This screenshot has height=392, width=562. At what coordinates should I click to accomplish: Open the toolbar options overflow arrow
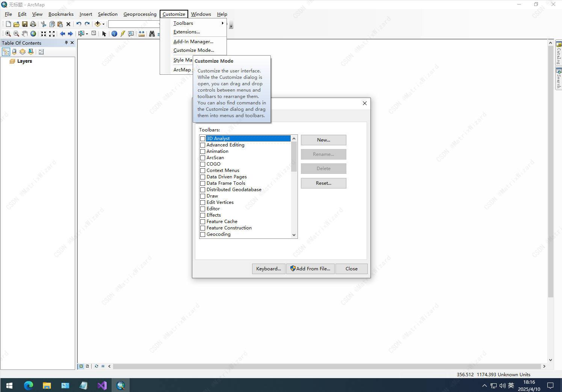pyautogui.click(x=231, y=26)
